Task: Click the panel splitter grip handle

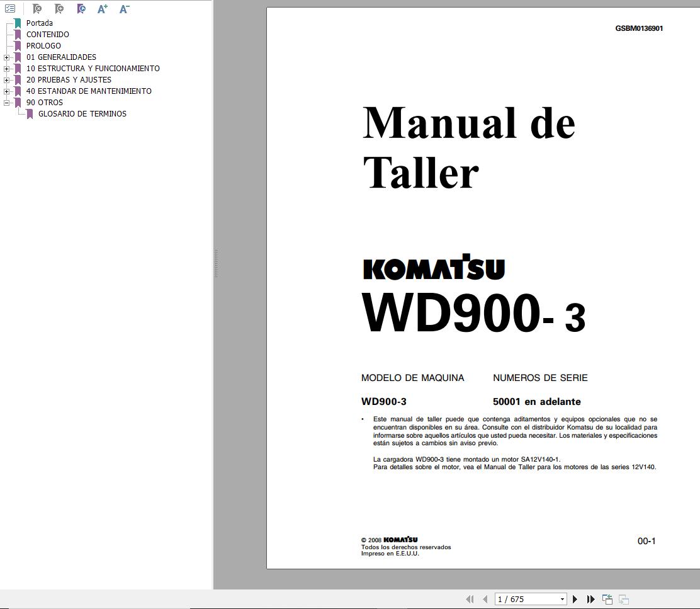Action: coord(216,263)
